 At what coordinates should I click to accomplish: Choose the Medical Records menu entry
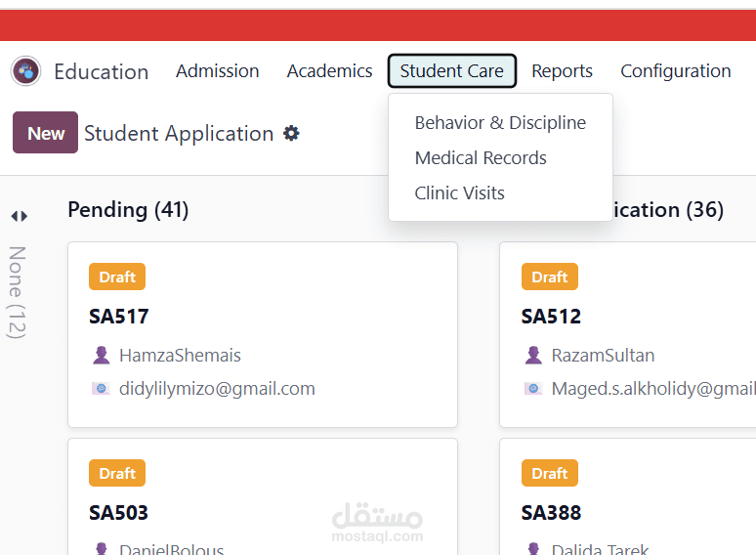point(481,157)
